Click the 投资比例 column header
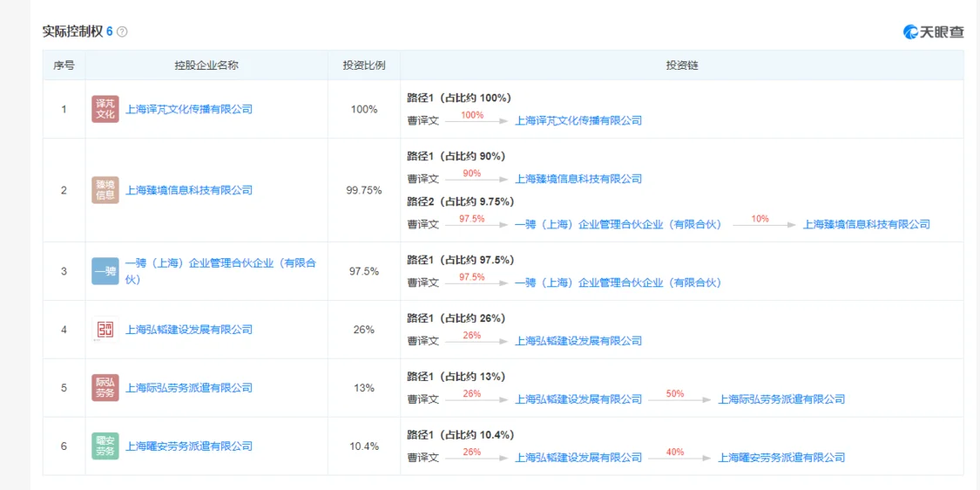The width and height of the screenshot is (980, 490). tap(364, 65)
